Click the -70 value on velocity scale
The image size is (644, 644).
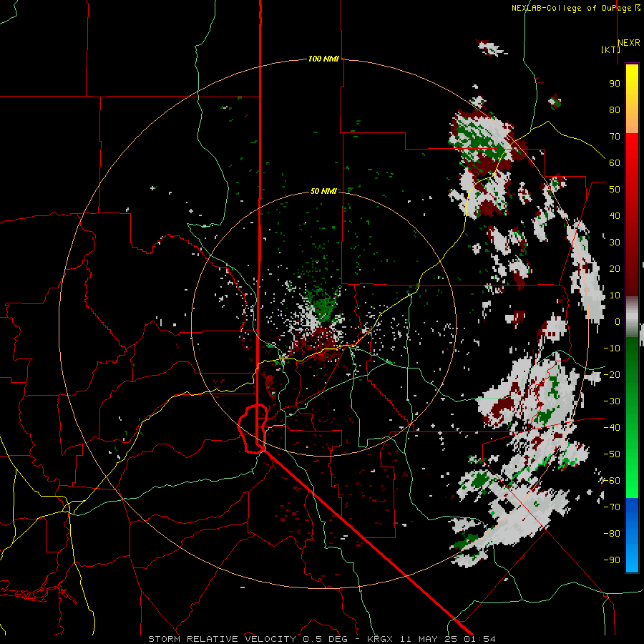[x=612, y=507]
